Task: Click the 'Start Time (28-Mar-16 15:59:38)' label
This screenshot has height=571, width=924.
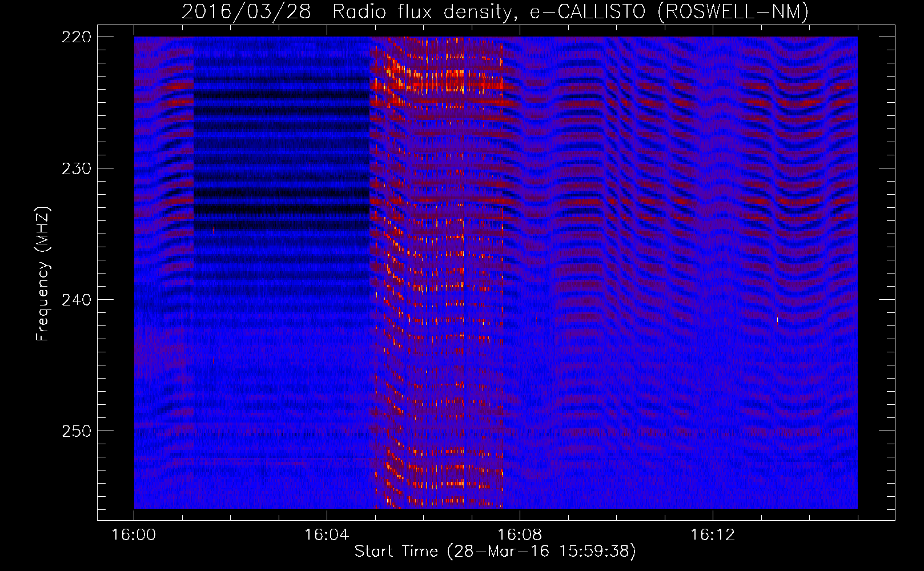Action: (x=495, y=552)
